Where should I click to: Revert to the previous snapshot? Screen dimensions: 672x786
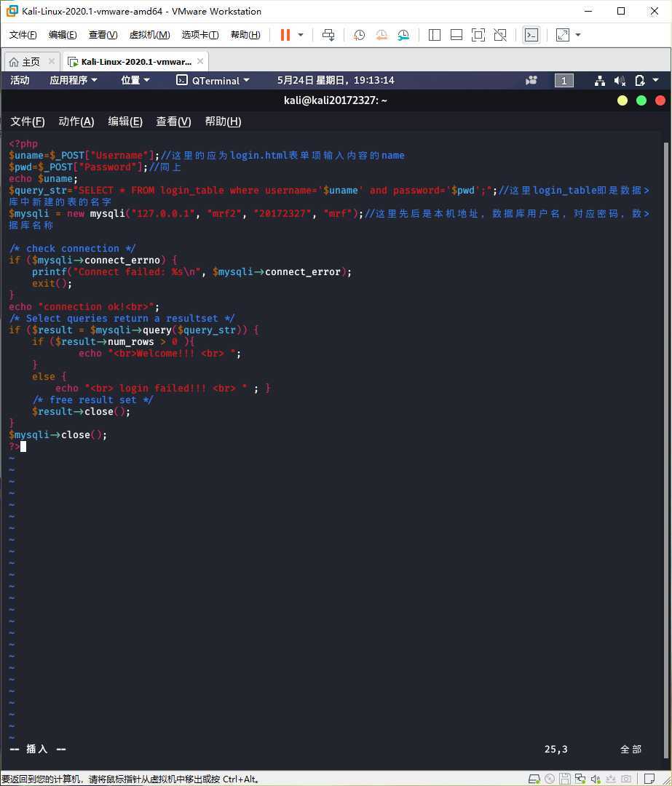[382, 35]
